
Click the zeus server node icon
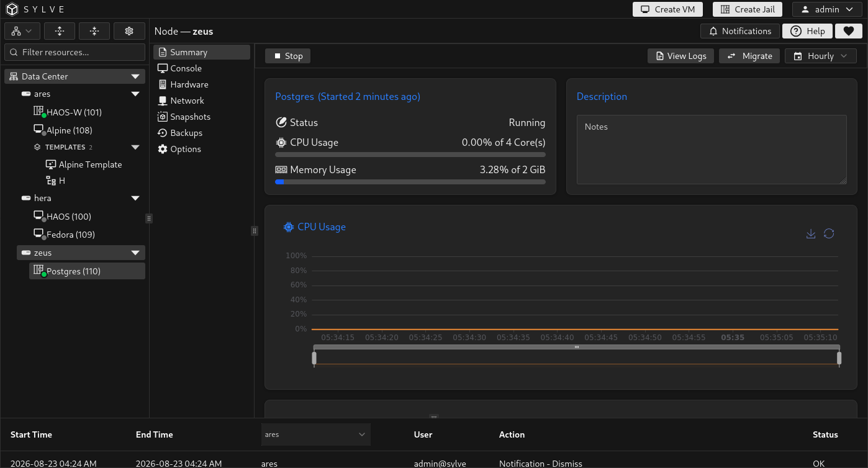(26, 253)
